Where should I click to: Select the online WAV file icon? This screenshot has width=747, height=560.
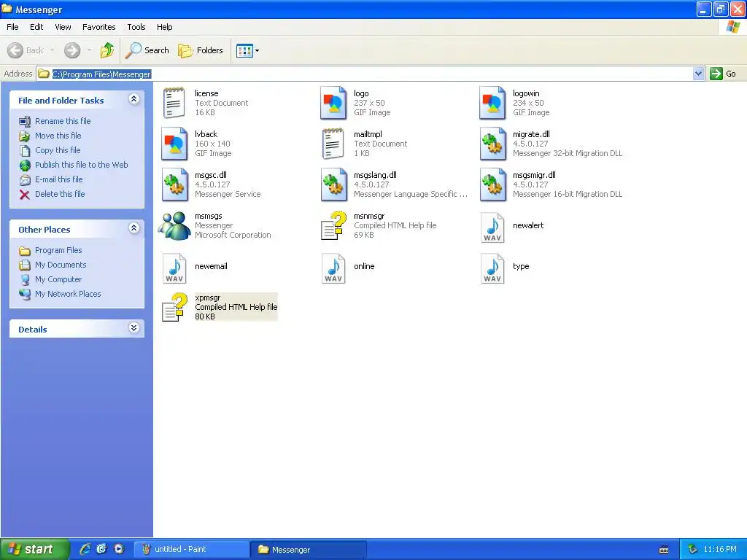[x=333, y=268]
